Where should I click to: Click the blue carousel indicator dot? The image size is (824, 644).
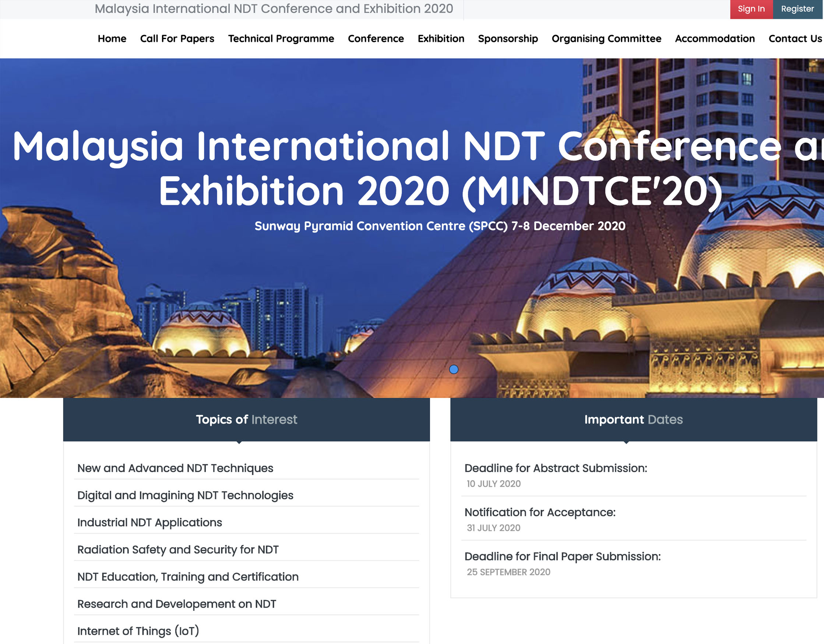click(454, 369)
